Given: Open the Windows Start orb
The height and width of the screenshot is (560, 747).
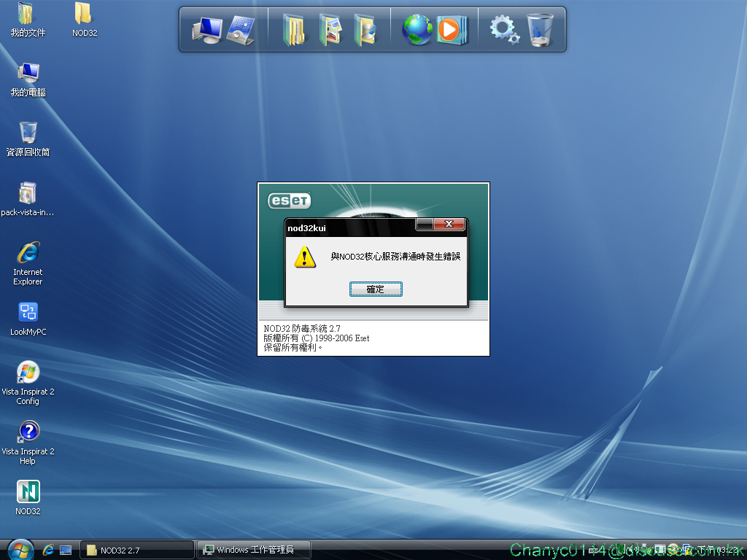Looking at the screenshot, I should 20,550.
